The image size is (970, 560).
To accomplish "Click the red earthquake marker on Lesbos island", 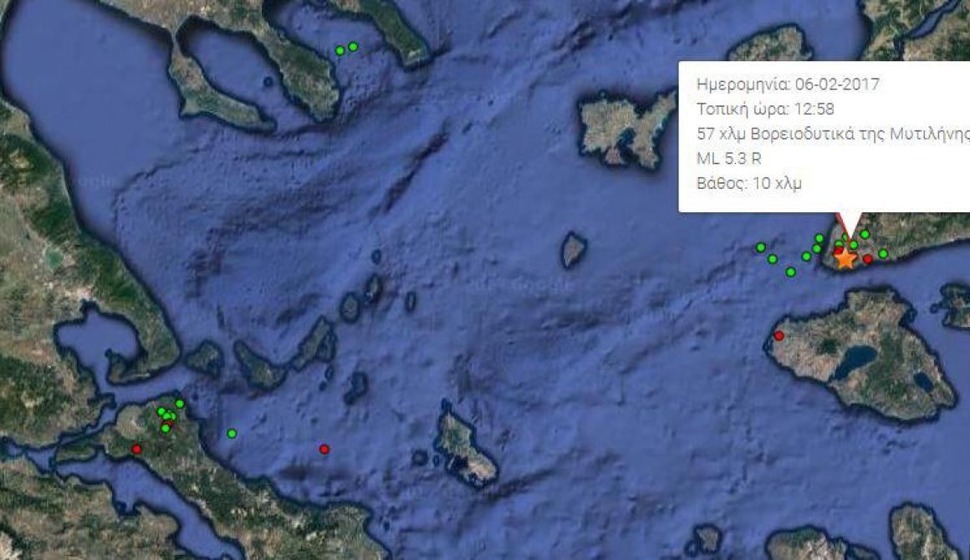I will coord(779,336).
